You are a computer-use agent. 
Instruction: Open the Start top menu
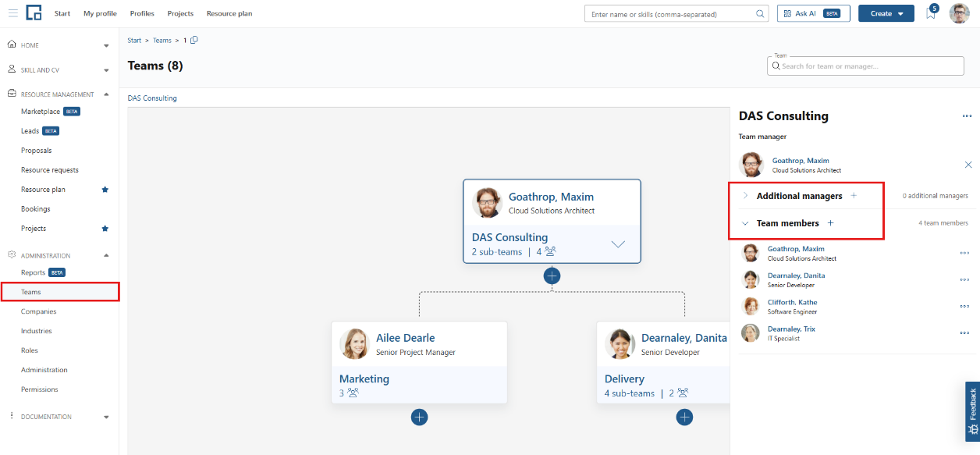tap(62, 13)
